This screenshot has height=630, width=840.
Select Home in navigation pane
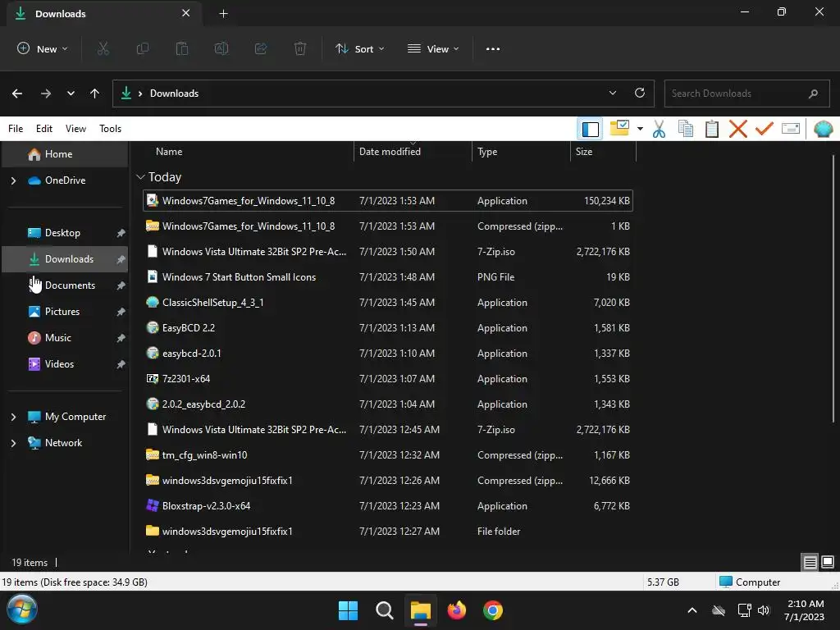pos(65,154)
